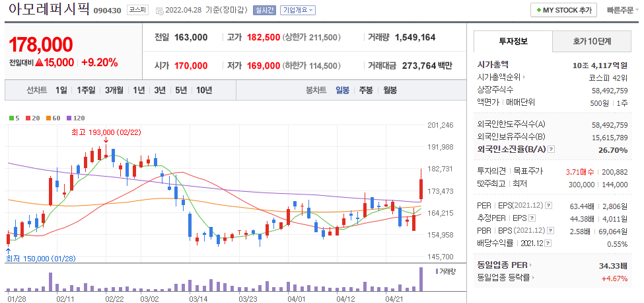644x303 pixels.
Task: Click the help icon next to PBR BPS(2021.12)
Action: [551, 231]
